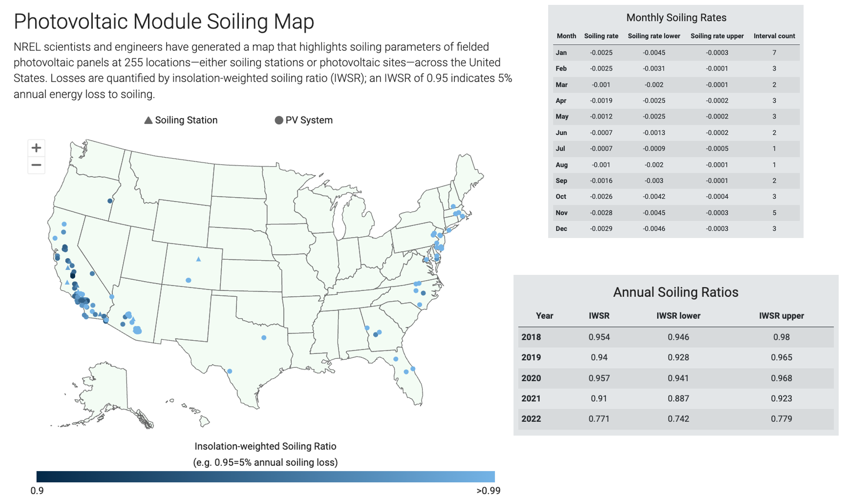Select the Dec row in the monthly table
848x504 pixels.
tap(675, 229)
